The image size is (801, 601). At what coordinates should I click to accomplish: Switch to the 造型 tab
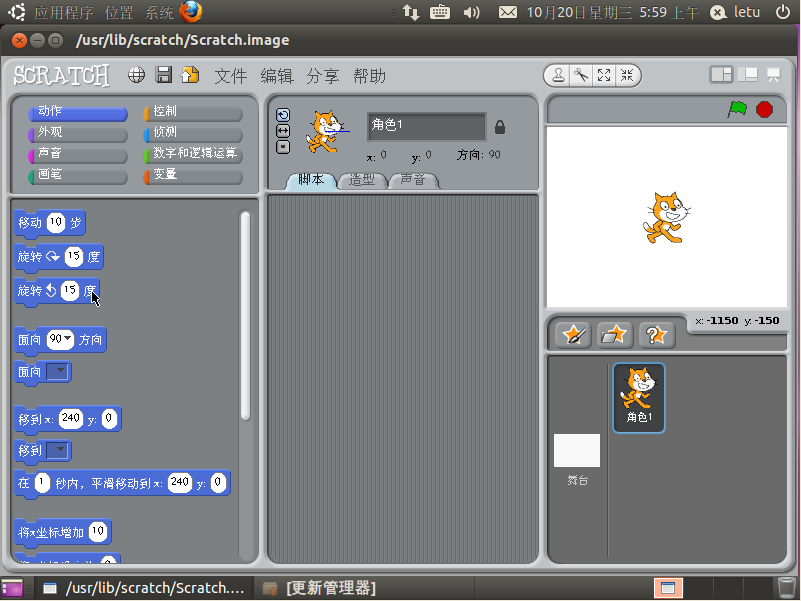click(361, 180)
